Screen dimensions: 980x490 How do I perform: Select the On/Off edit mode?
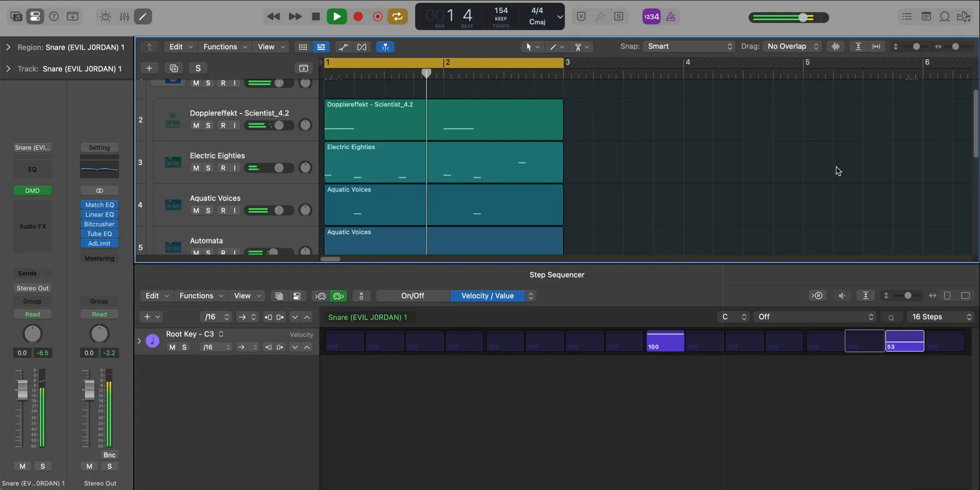pos(412,296)
